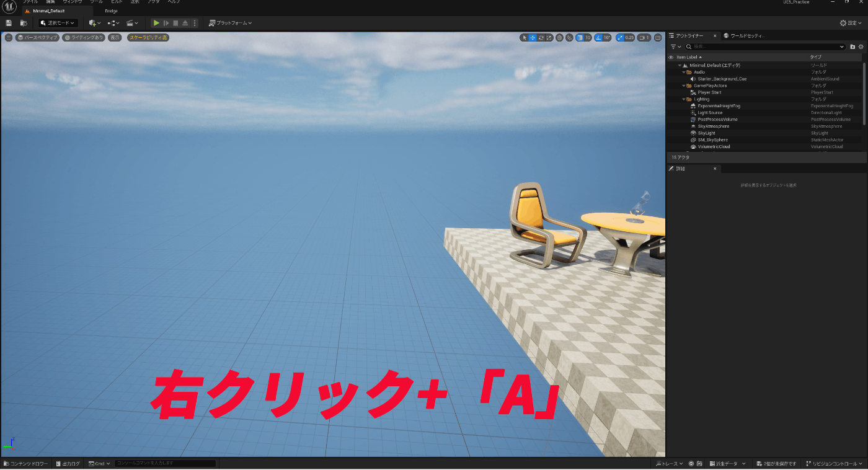
Task: Close the アウトライナー tab
Action: coord(715,36)
